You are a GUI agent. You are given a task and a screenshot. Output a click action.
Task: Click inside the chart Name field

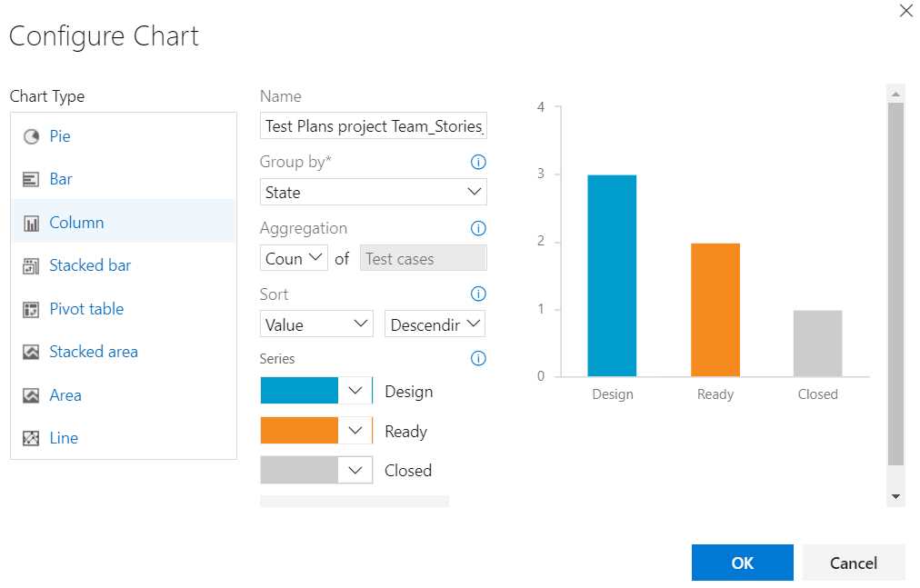pos(373,125)
